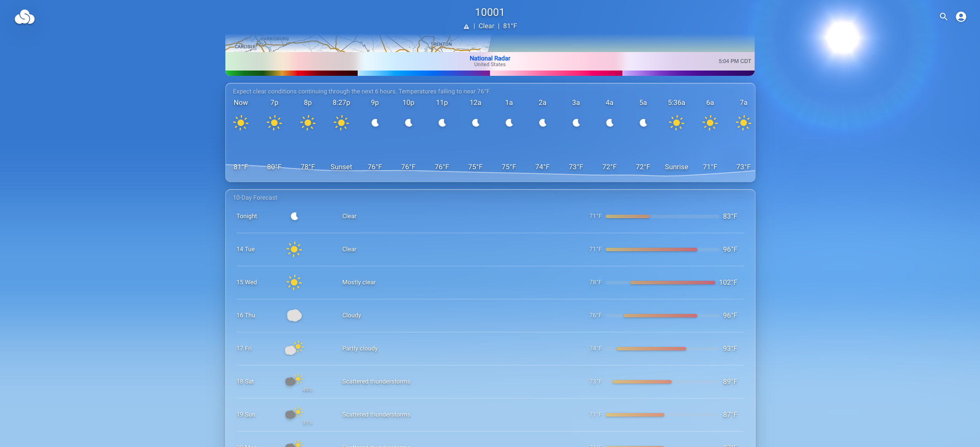Viewport: 980px width, 447px height.
Task: Select the 14 Tue forecast row label
Action: 246,250
